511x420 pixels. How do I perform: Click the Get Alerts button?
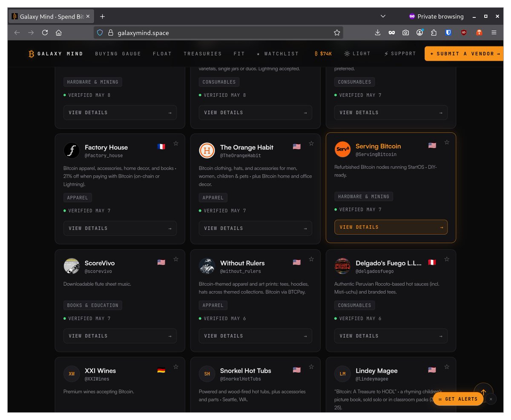click(x=458, y=399)
